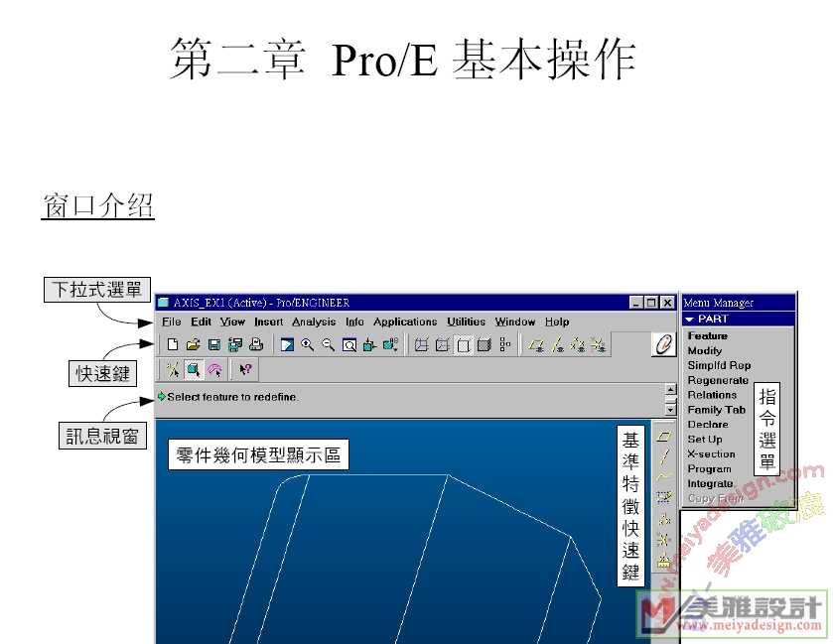Viewport: 833px width, 644px height.
Task: Open the Applications menu
Action: (405, 322)
